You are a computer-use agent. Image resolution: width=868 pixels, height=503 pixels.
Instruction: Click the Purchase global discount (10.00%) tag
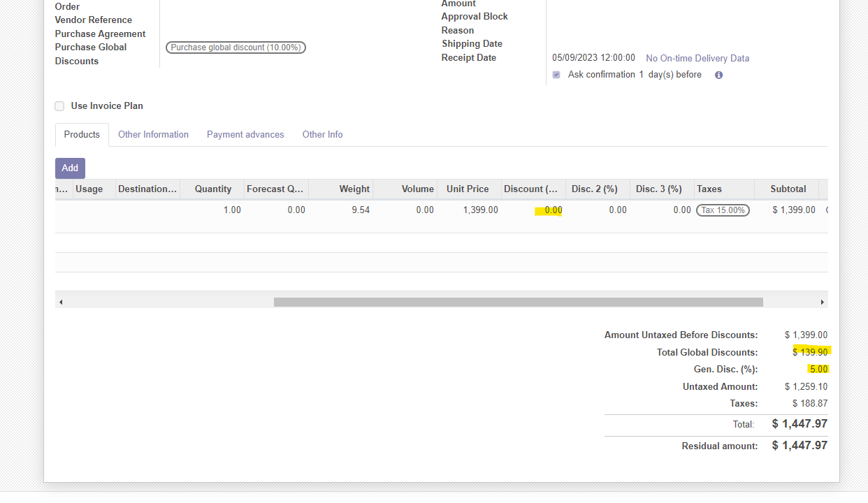click(x=236, y=48)
